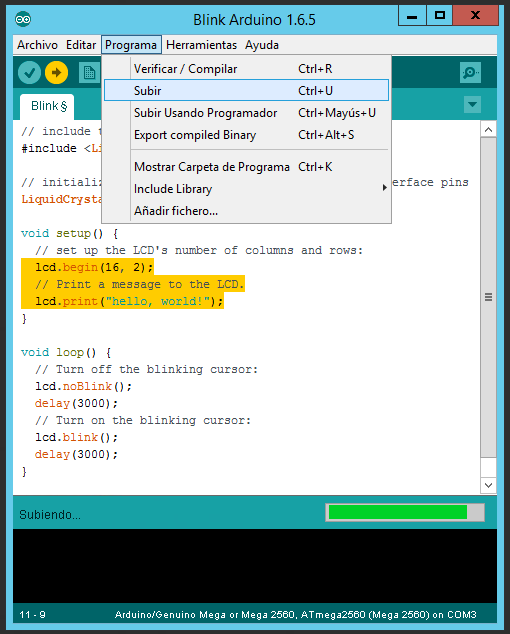The image size is (510, 634).
Task: Open the Herramientas menu
Action: [201, 45]
